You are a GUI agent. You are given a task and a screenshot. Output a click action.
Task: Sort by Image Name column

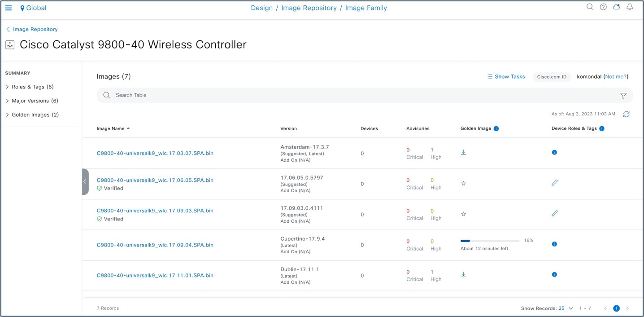tap(113, 128)
